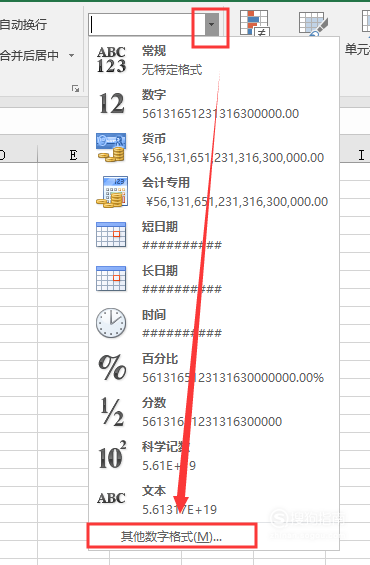Select the 常规 general format option
Image resolution: width=370 pixels, height=565 pixels.
214,60
